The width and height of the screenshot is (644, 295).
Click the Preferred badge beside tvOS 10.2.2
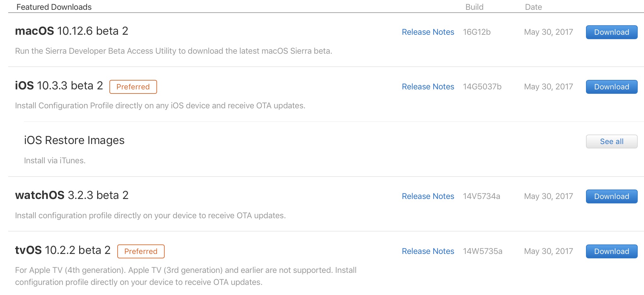(x=141, y=251)
